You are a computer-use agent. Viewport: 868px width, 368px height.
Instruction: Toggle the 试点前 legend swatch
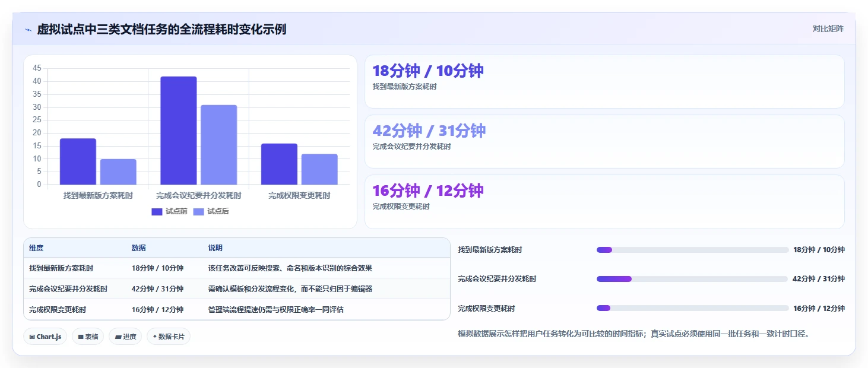pyautogui.click(x=157, y=212)
